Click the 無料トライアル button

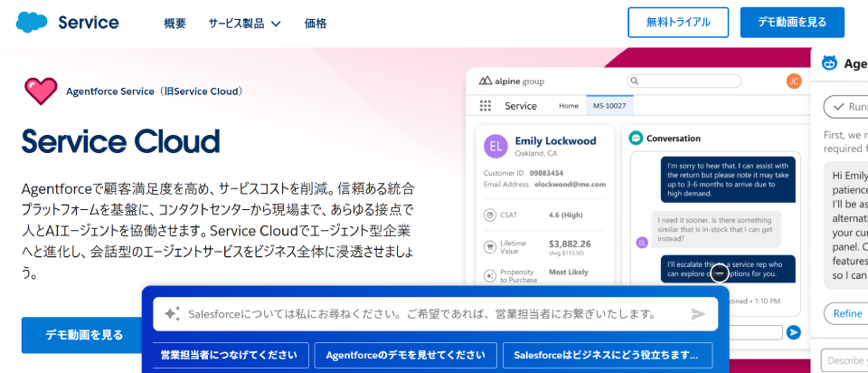tap(678, 23)
